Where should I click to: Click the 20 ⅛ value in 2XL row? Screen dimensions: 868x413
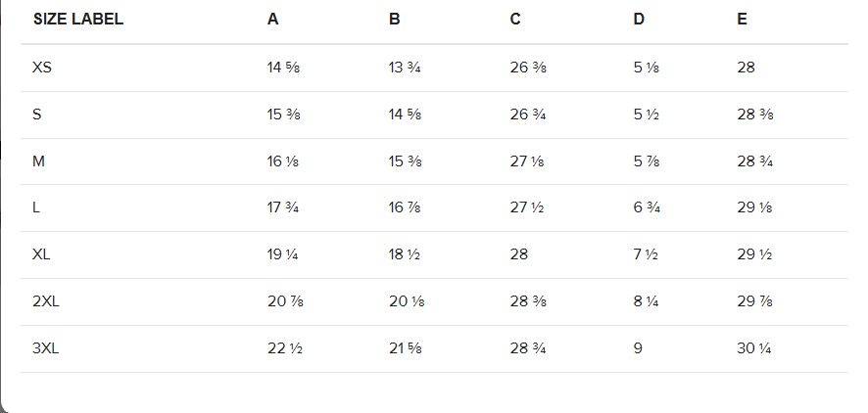click(x=407, y=301)
